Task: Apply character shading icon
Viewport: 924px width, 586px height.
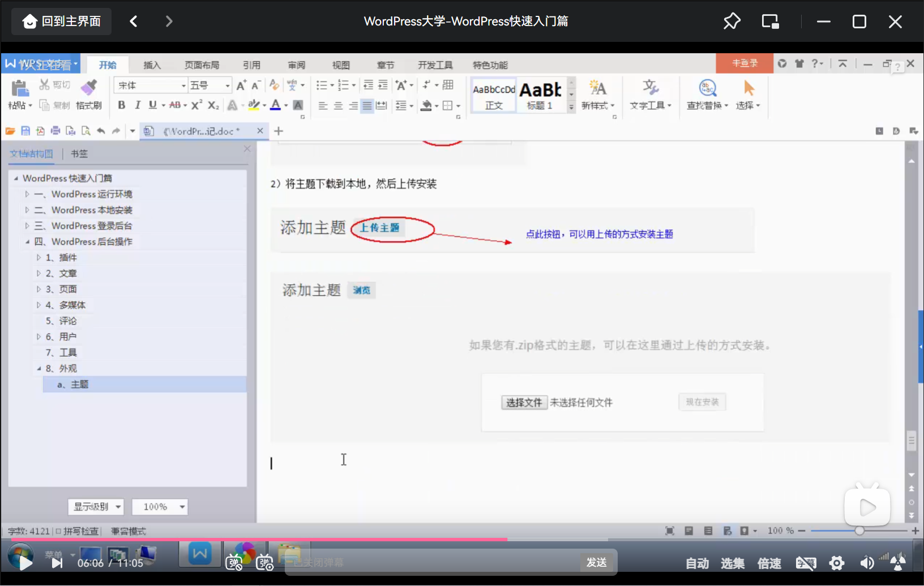Action: [x=298, y=105]
